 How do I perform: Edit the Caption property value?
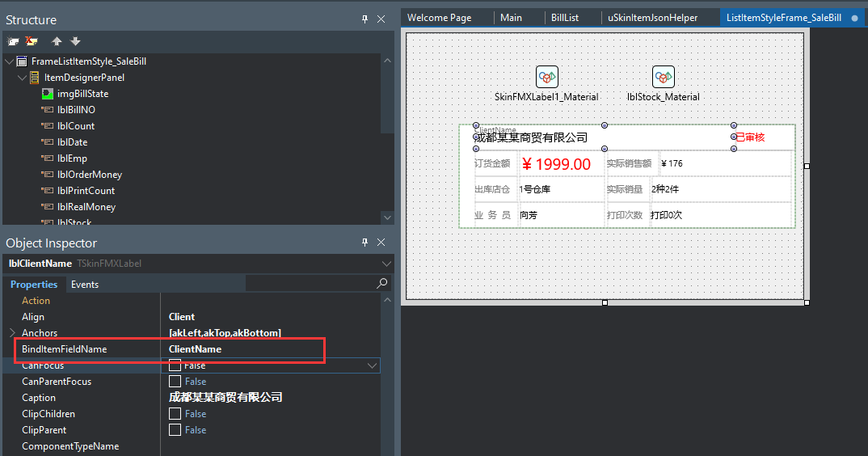click(x=270, y=397)
